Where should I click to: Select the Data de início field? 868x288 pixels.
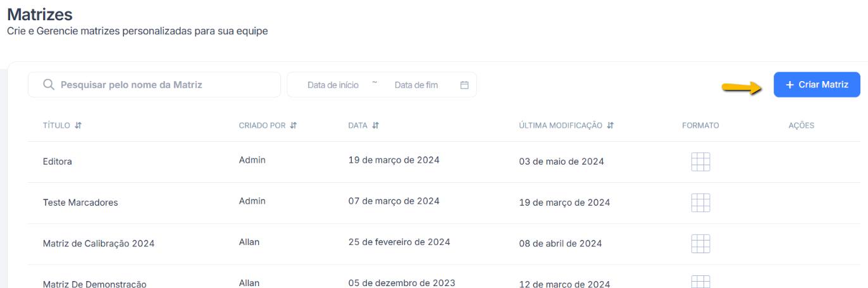[x=333, y=85]
